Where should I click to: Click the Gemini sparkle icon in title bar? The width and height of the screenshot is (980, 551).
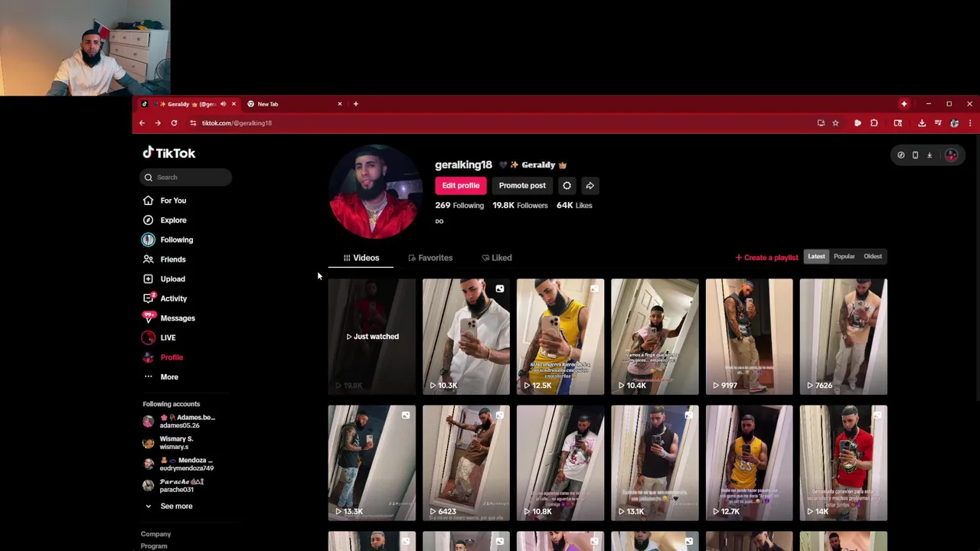coord(904,104)
